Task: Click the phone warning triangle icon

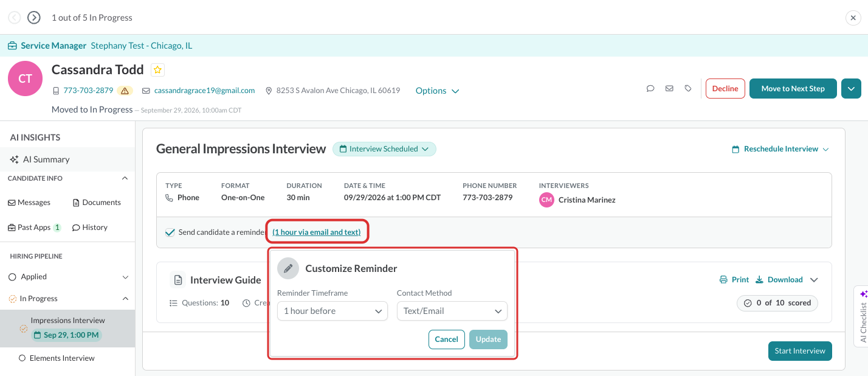Action: [125, 91]
